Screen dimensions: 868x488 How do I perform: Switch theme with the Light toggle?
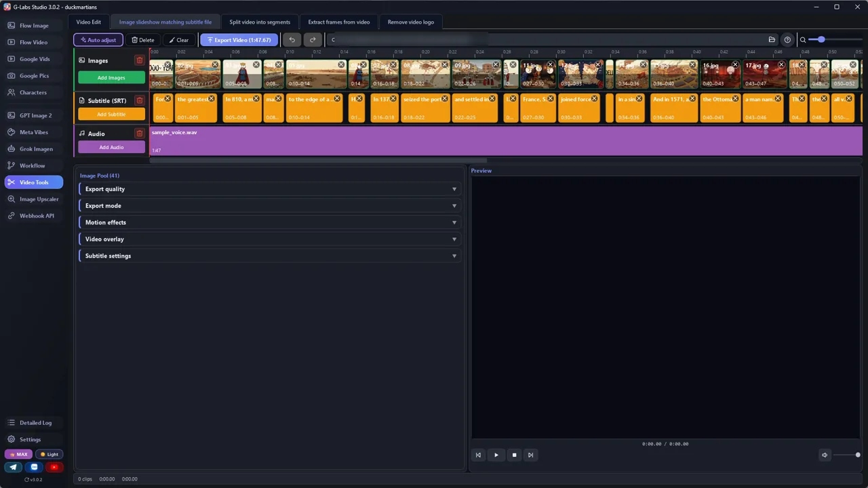49,454
